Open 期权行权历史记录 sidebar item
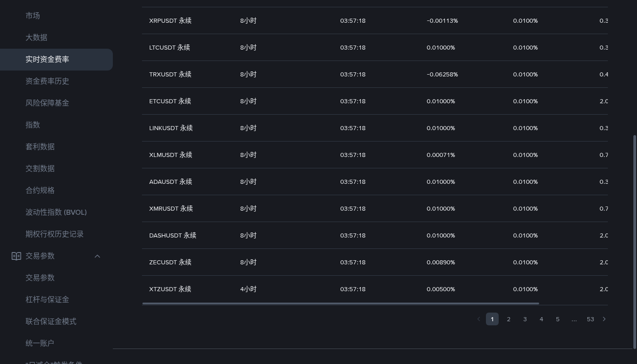This screenshot has height=364, width=637. (x=55, y=234)
